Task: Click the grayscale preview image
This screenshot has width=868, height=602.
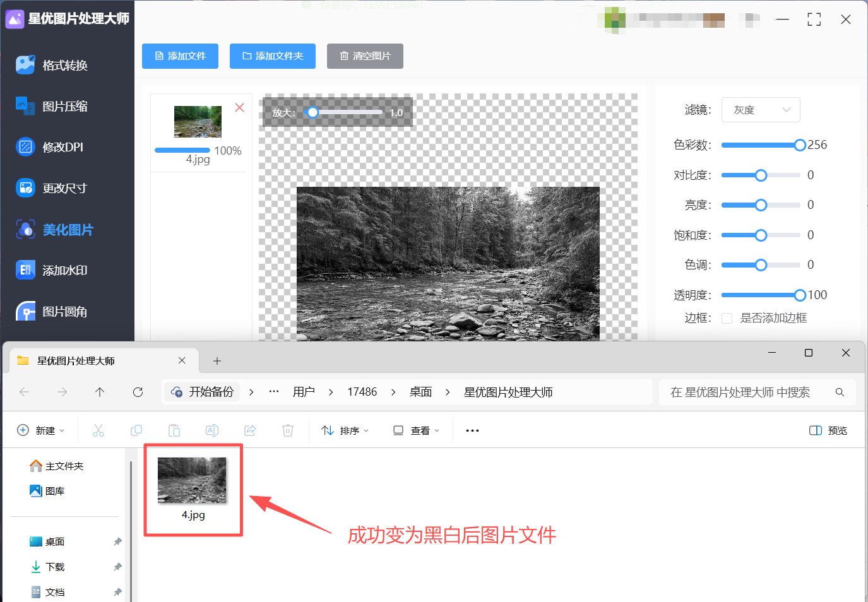Action: point(448,264)
